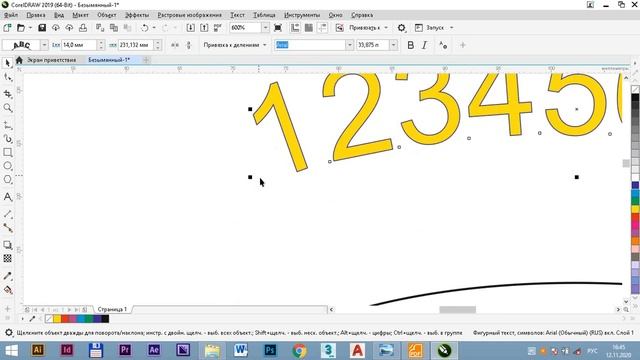Screen dimensions: 640x360
Task: Open the zoom level 600% dropdown
Action: coord(265,28)
